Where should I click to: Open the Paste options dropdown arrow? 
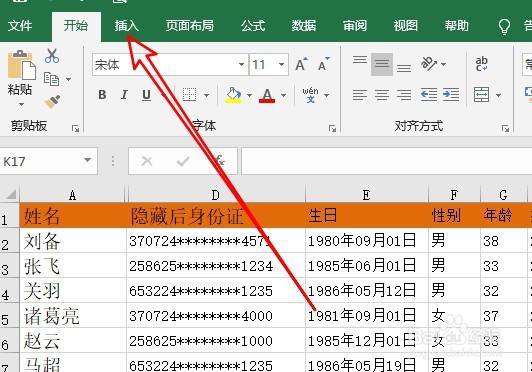point(21,104)
